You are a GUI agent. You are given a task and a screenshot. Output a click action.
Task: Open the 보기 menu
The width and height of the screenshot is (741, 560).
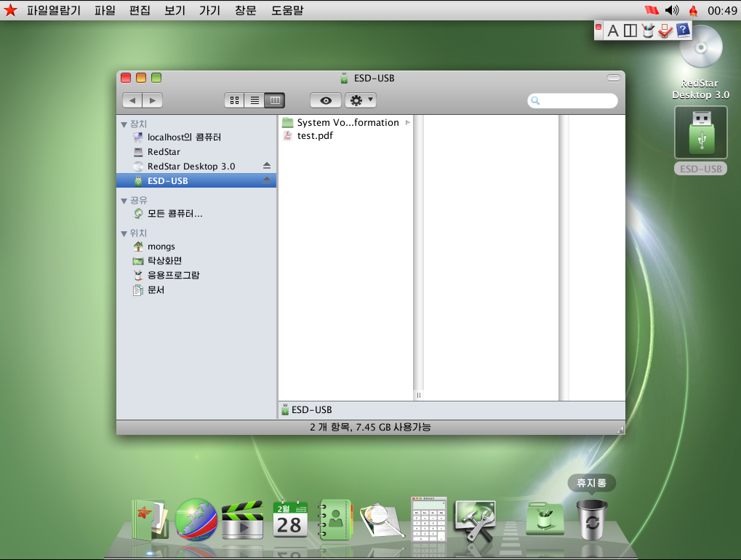175,10
